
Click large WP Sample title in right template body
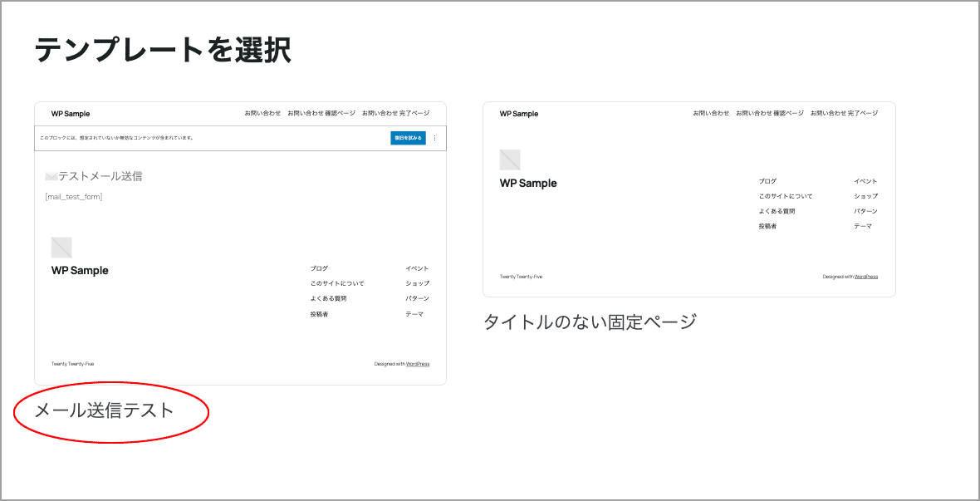(x=528, y=184)
